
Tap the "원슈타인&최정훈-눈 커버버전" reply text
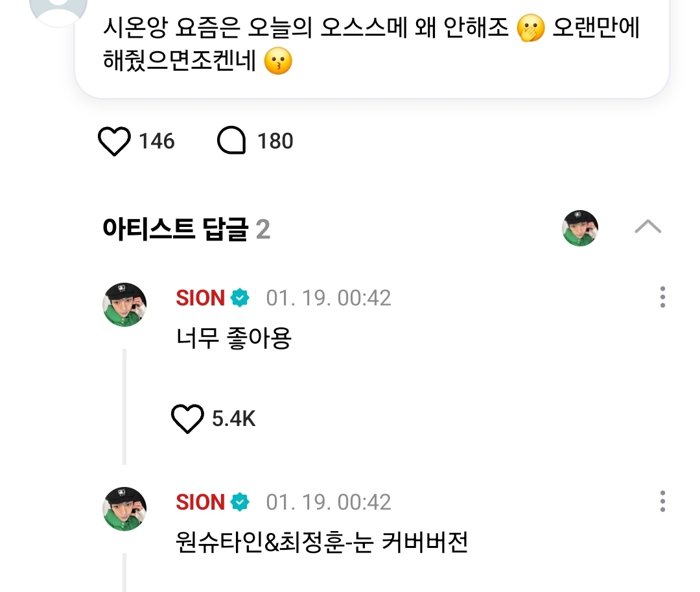321,542
